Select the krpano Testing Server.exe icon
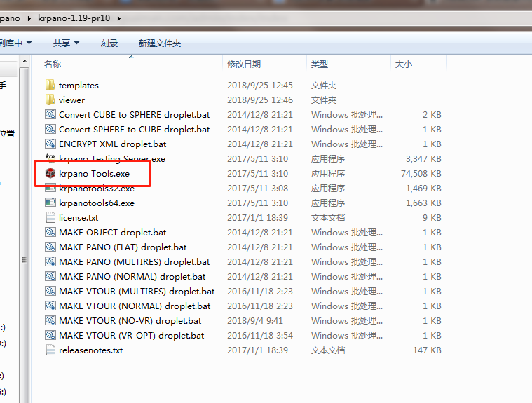 50,158
